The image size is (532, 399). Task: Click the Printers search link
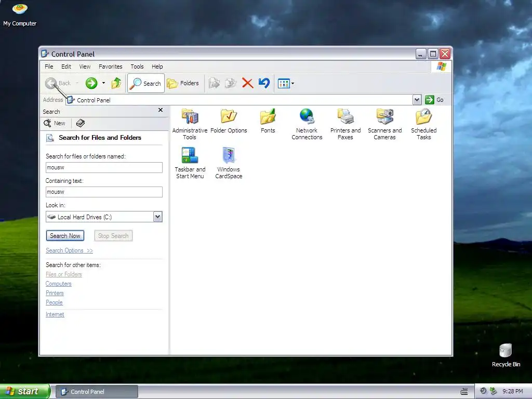pyautogui.click(x=55, y=293)
